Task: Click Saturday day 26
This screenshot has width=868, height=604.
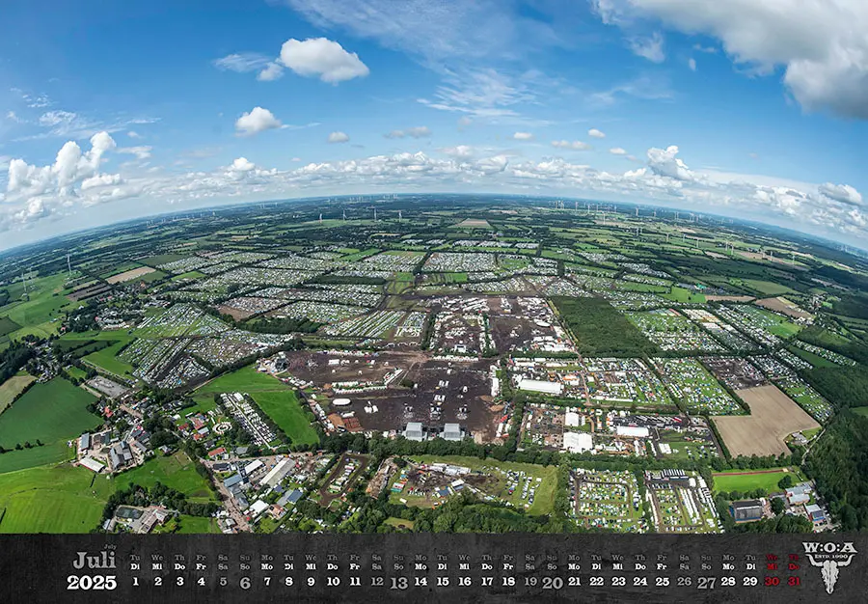Action: pos(684,581)
